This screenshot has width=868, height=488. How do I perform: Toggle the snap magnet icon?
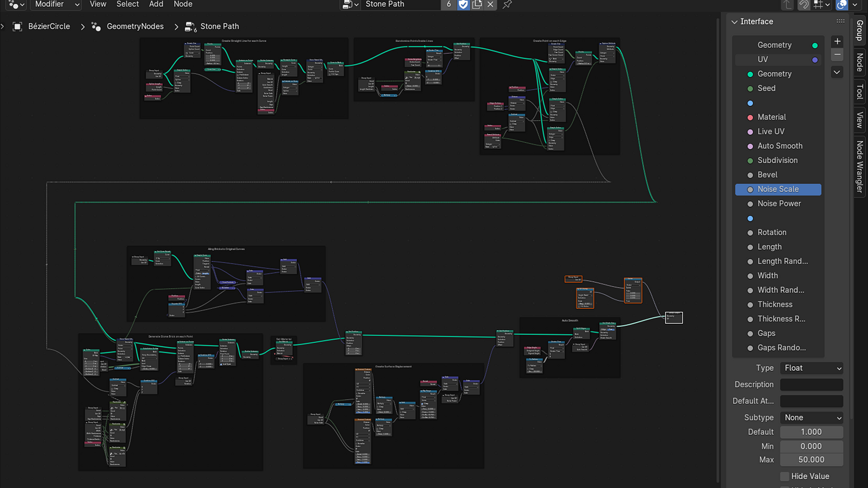point(804,5)
